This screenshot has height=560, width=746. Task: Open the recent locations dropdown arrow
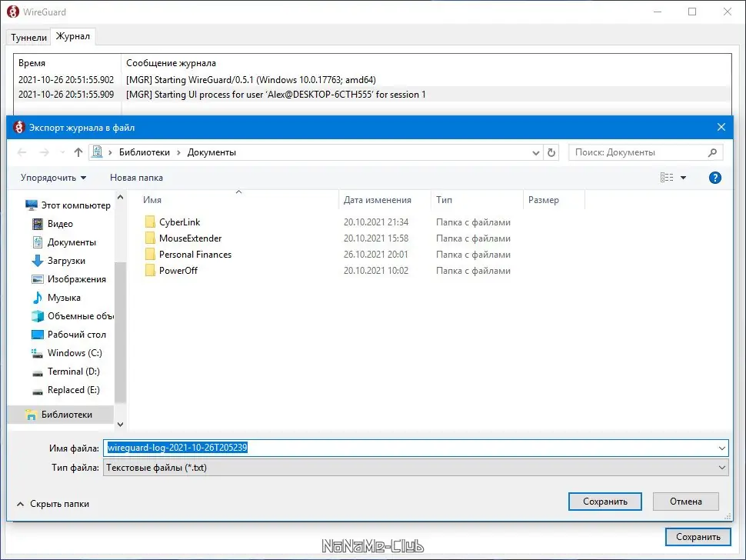coord(62,152)
